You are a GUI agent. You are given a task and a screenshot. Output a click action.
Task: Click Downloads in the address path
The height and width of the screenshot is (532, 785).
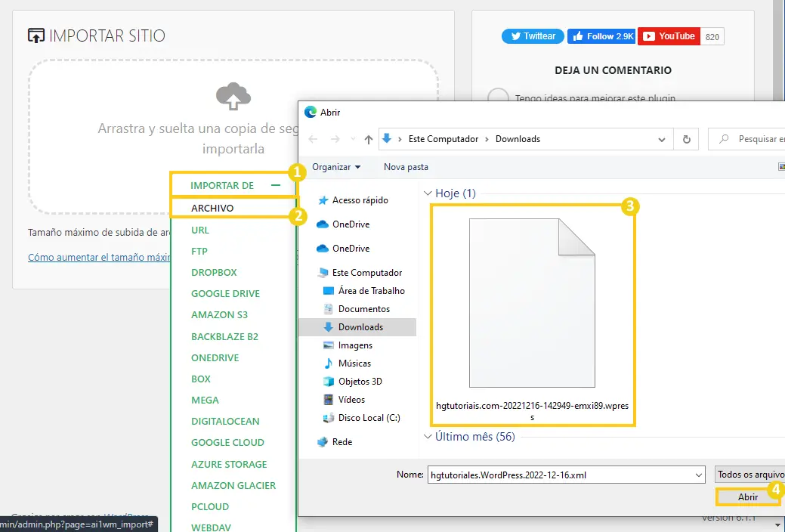[x=518, y=139]
